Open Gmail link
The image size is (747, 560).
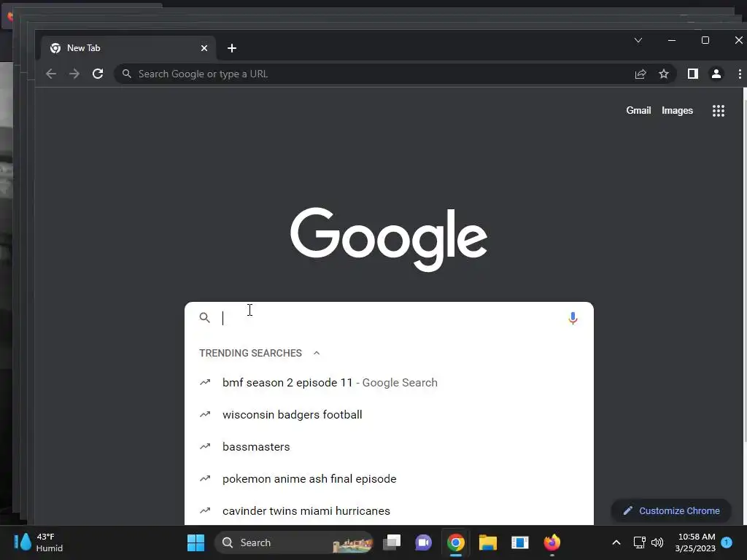pos(638,111)
